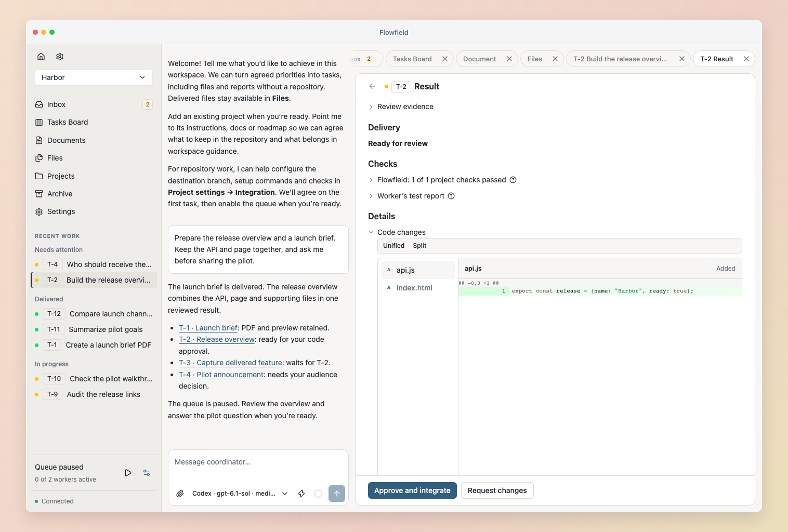Resume the paused queue with play icon
Screen dimensions: 788x532
click(128, 473)
